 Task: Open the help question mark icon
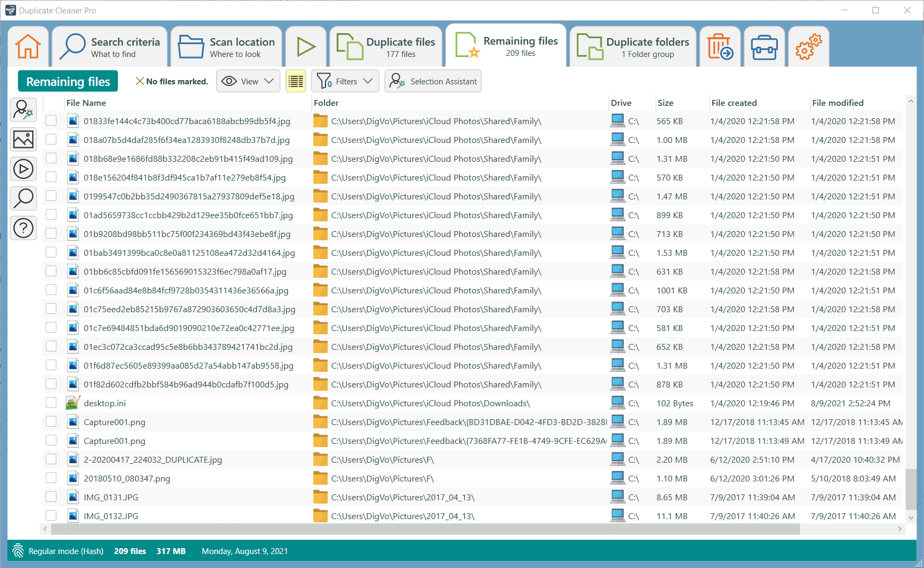point(24,228)
